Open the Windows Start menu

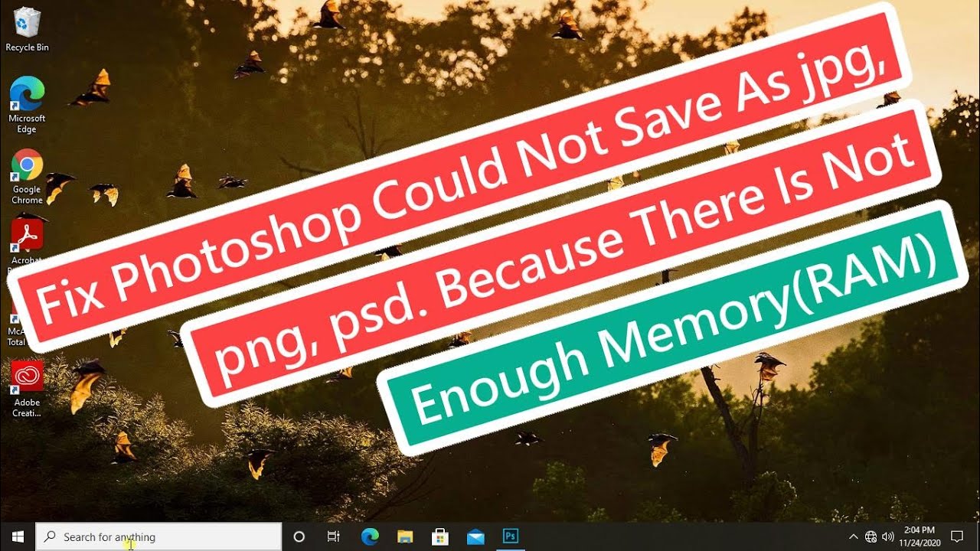pyautogui.click(x=17, y=536)
